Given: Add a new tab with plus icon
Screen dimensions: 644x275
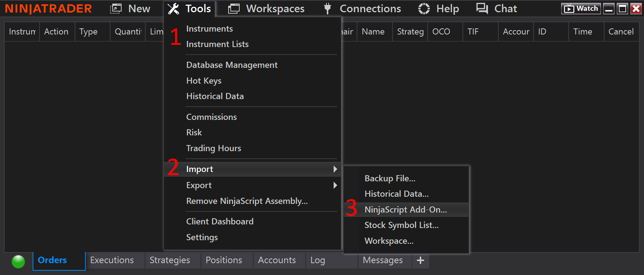Looking at the screenshot, I should 420,260.
